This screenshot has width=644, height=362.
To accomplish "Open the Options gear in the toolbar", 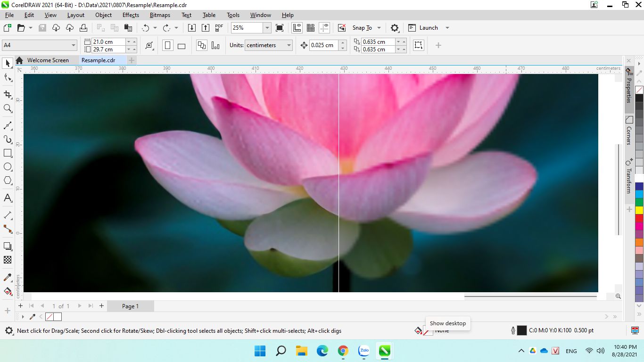I will pos(395,28).
